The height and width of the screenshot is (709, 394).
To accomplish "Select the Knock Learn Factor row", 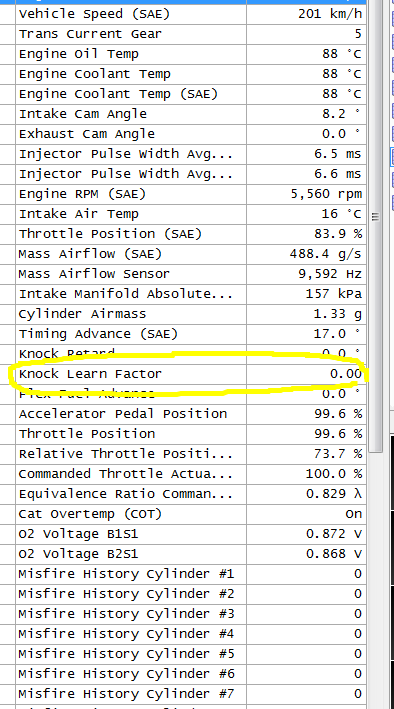I will pos(191,374).
